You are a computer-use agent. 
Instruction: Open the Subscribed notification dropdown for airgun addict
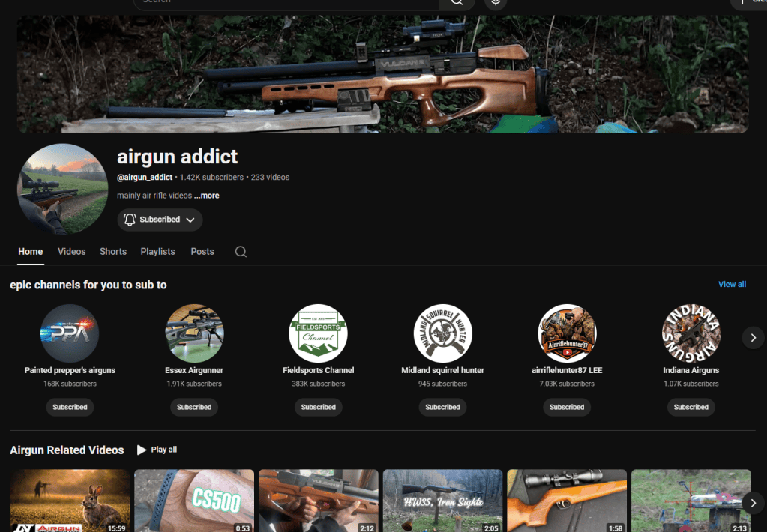(x=160, y=220)
